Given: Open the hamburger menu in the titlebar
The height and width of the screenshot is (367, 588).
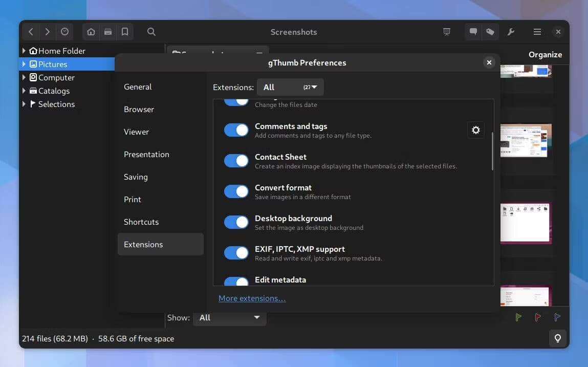Looking at the screenshot, I should (x=537, y=31).
